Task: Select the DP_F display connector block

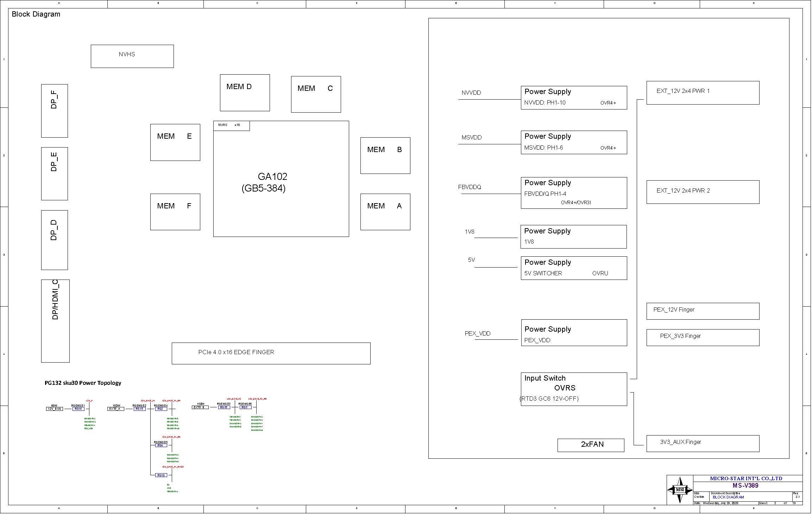Action: coord(55,111)
